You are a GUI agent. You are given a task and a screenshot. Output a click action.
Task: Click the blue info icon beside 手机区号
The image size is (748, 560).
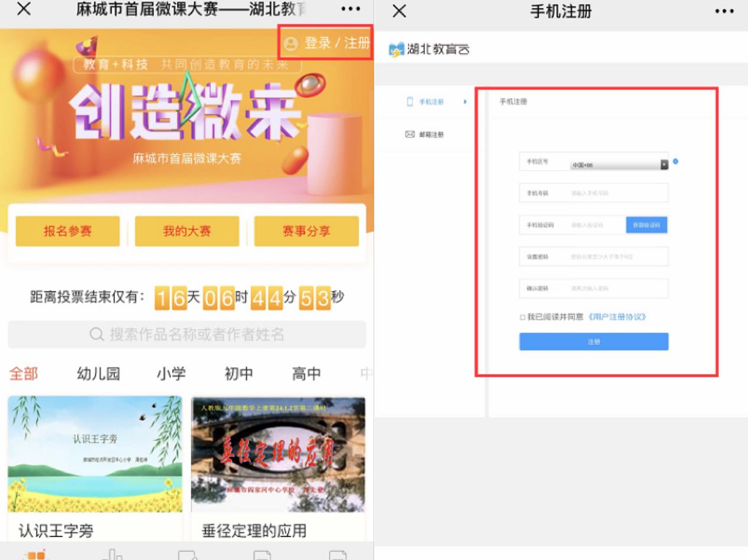point(675,161)
